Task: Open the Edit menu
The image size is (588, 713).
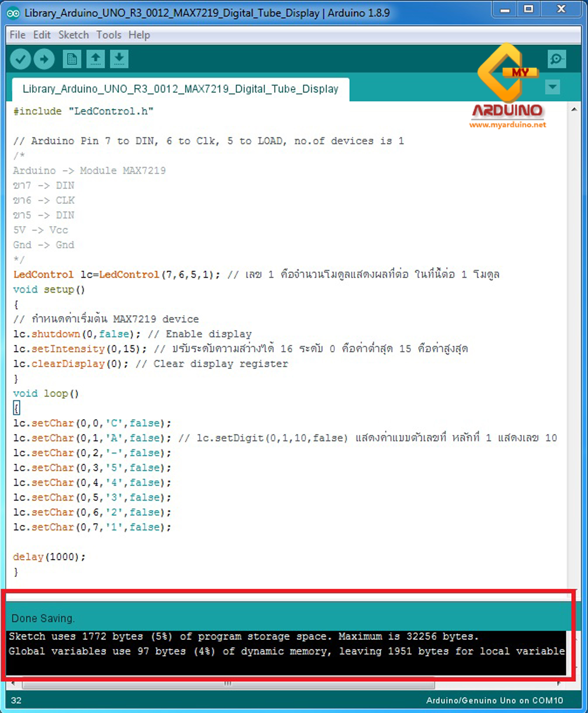Action: [42, 35]
